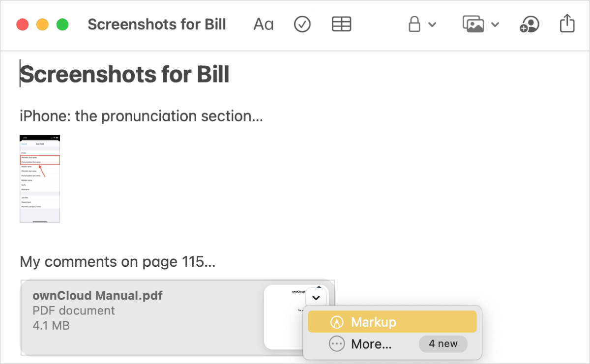Place cursor in My comments on page 115 line
Screen dimensions: 590x364
tap(118, 261)
